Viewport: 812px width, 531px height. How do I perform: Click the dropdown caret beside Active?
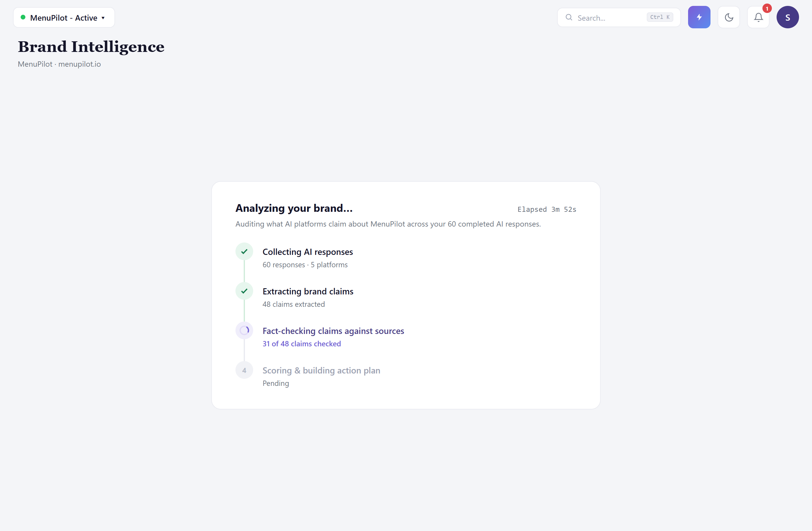click(103, 18)
